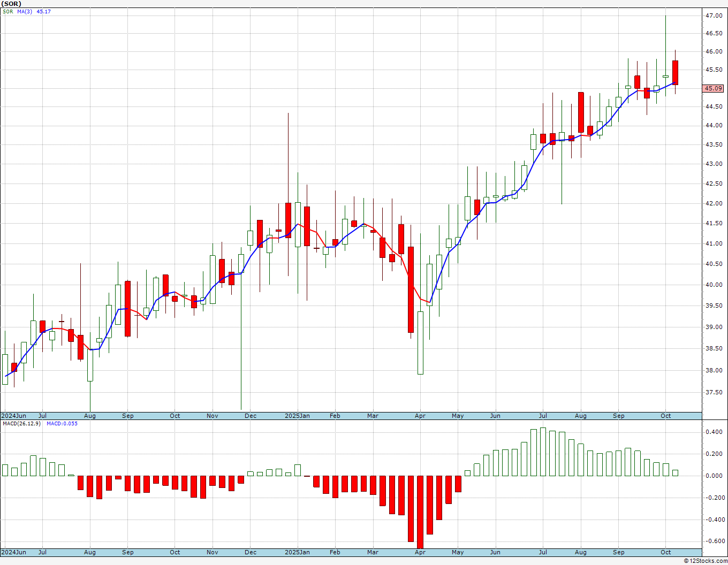Click the "47.00" price axis label
This screenshot has width=728, height=565.
click(714, 16)
